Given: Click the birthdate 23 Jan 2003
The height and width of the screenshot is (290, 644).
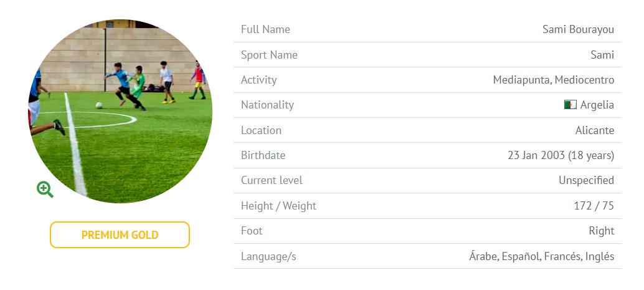Looking at the screenshot, I should (x=536, y=155).
